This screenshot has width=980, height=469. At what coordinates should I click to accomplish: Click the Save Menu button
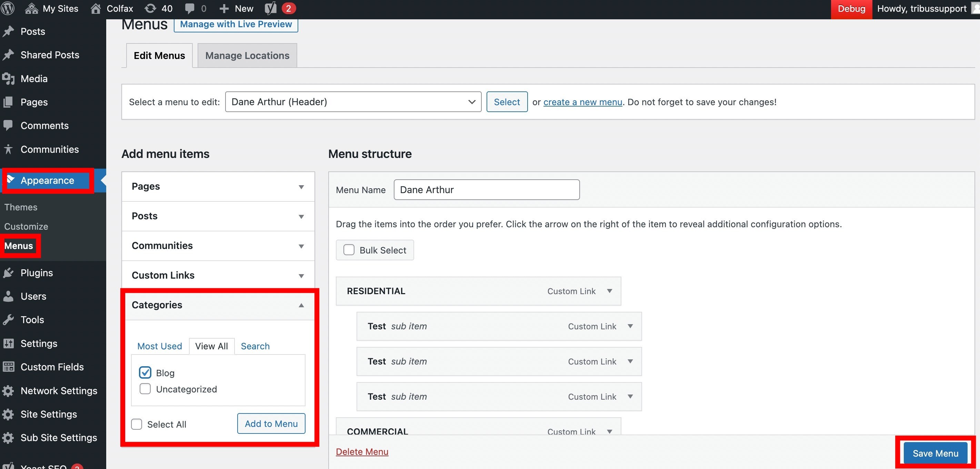click(x=935, y=453)
